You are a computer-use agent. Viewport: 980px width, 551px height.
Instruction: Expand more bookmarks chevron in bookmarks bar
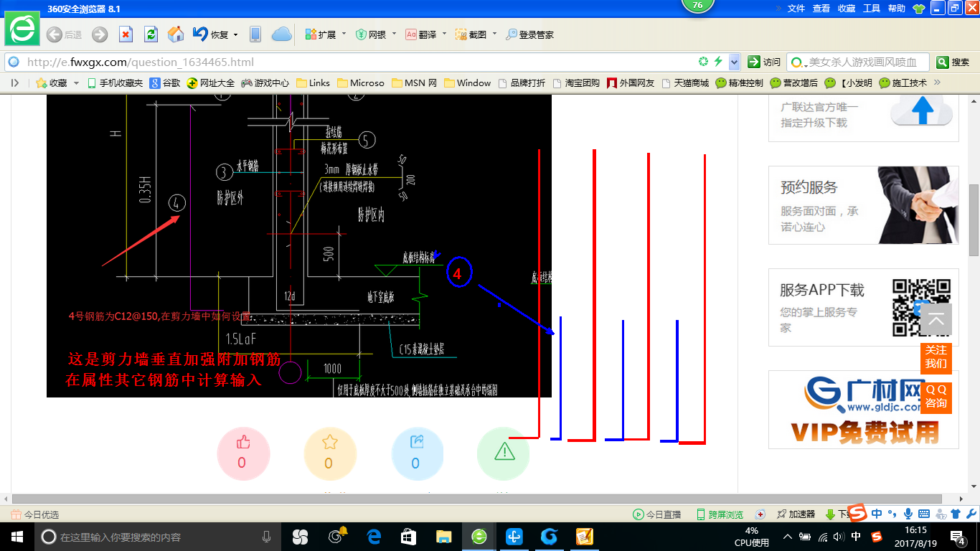pos(937,83)
